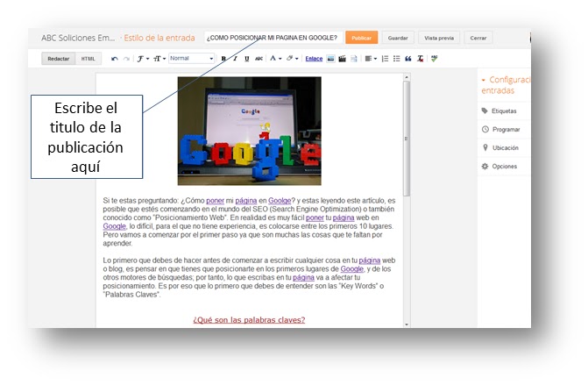Image resolution: width=588 pixels, height=385 pixels.
Task: Click the Opciones gear icon
Action: 485,167
